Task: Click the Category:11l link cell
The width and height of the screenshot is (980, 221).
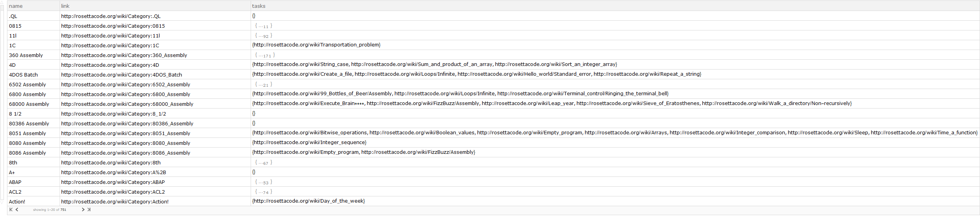Action: point(155,36)
